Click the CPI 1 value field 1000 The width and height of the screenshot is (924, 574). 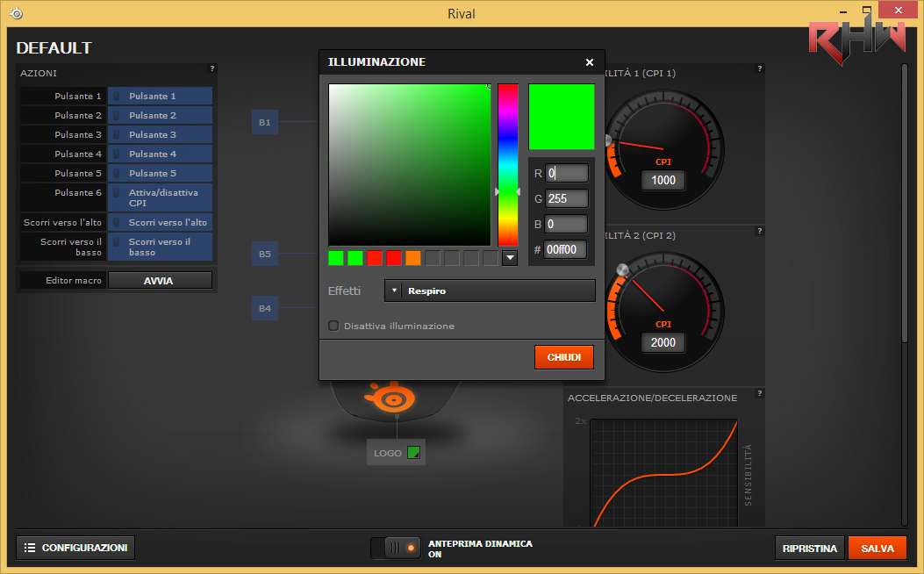pos(663,180)
